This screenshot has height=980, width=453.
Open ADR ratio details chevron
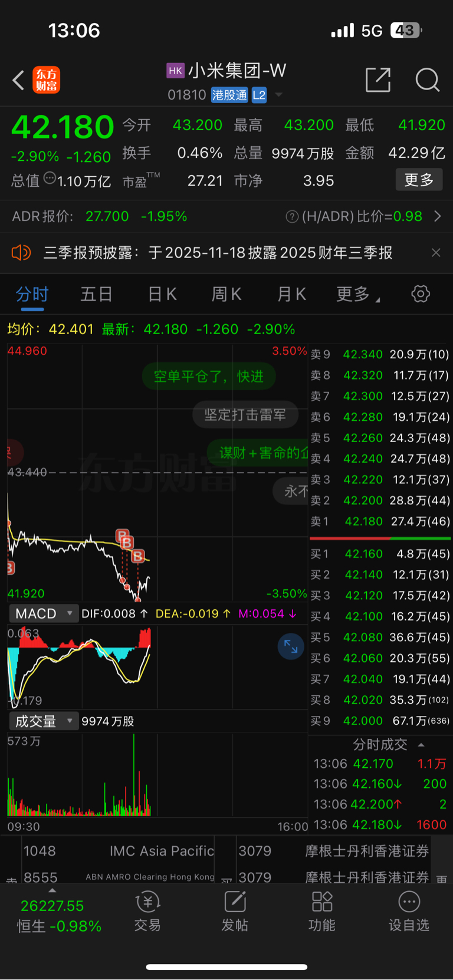click(438, 216)
